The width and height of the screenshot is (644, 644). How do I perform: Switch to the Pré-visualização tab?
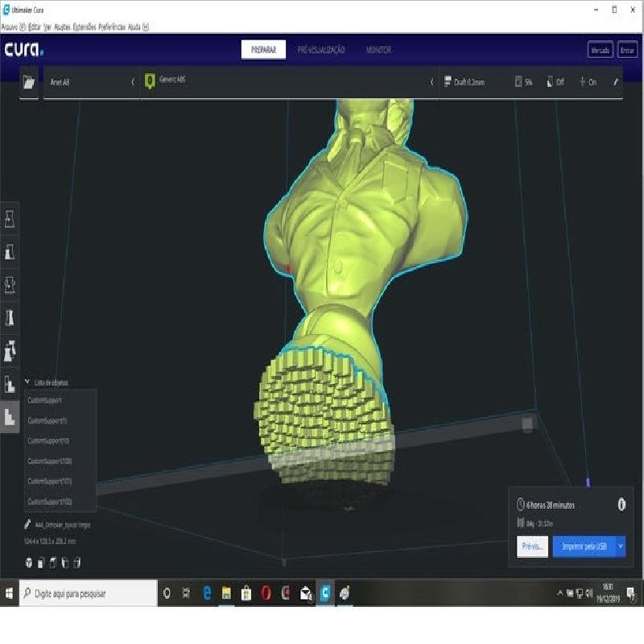click(321, 50)
